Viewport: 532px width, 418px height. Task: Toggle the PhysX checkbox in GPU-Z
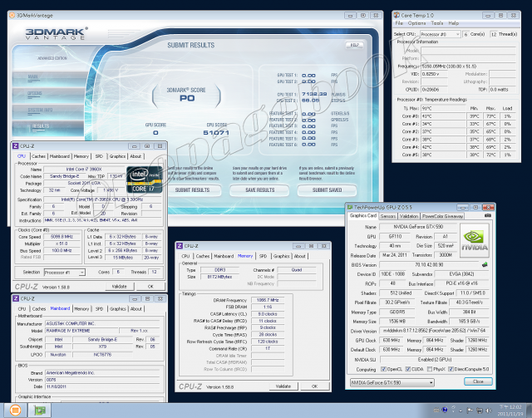430,369
